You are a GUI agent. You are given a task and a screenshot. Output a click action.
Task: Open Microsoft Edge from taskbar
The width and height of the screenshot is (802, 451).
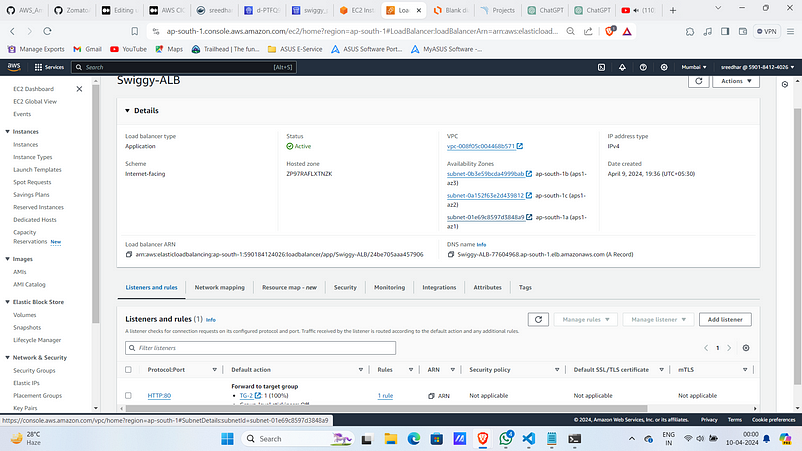(x=414, y=439)
